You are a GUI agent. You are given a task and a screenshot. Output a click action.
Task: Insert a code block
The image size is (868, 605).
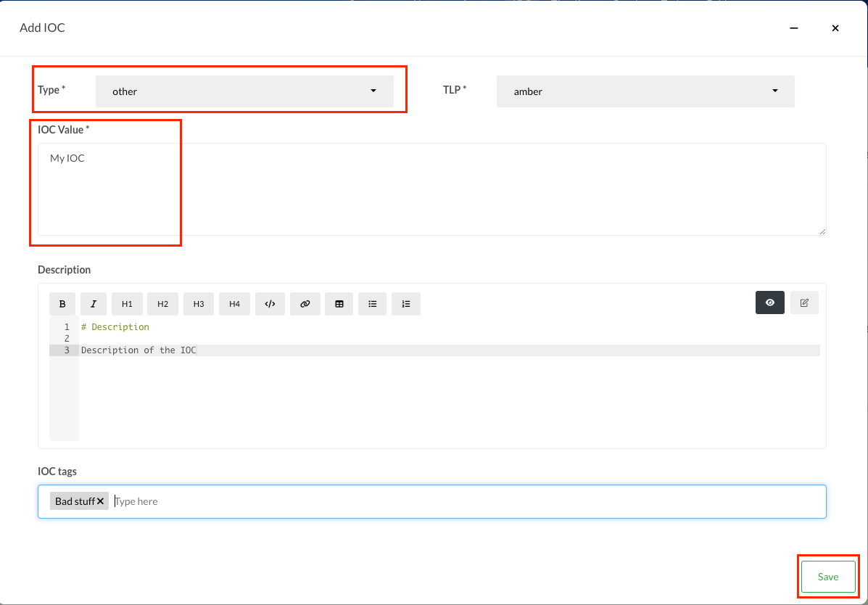270,303
